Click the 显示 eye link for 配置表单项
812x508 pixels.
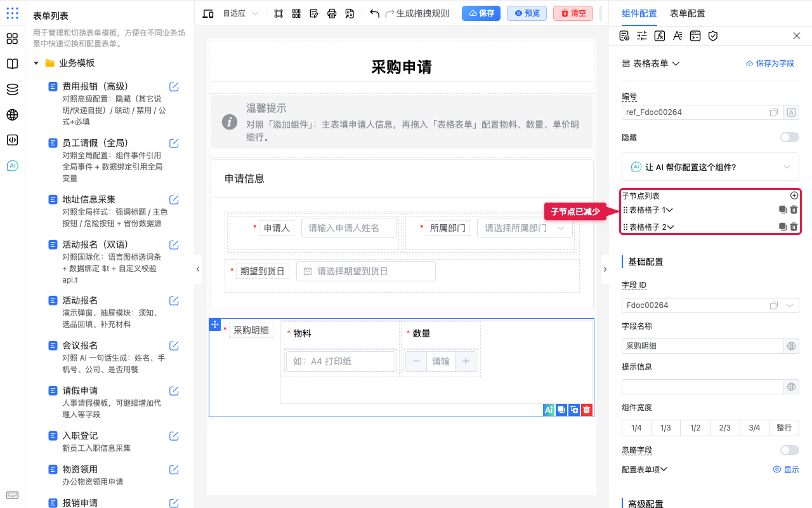[x=786, y=470]
